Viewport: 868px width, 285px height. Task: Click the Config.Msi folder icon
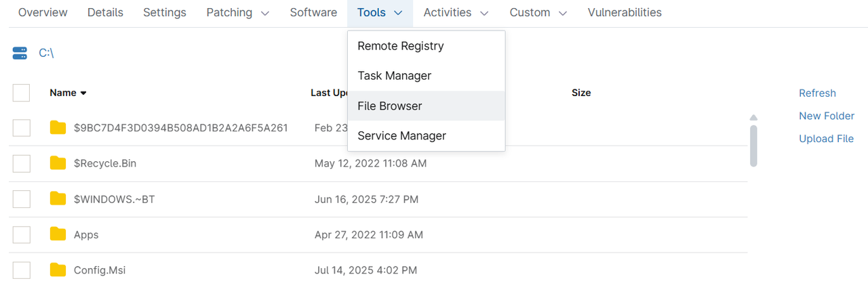58,270
